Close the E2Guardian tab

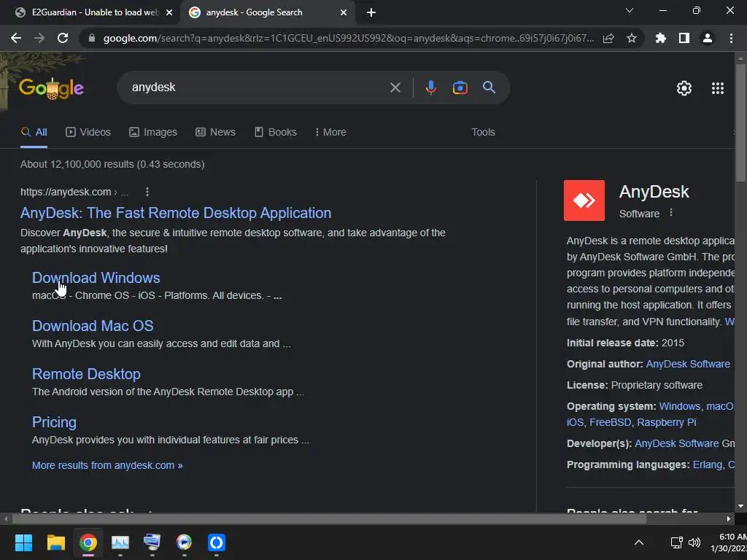point(169,12)
